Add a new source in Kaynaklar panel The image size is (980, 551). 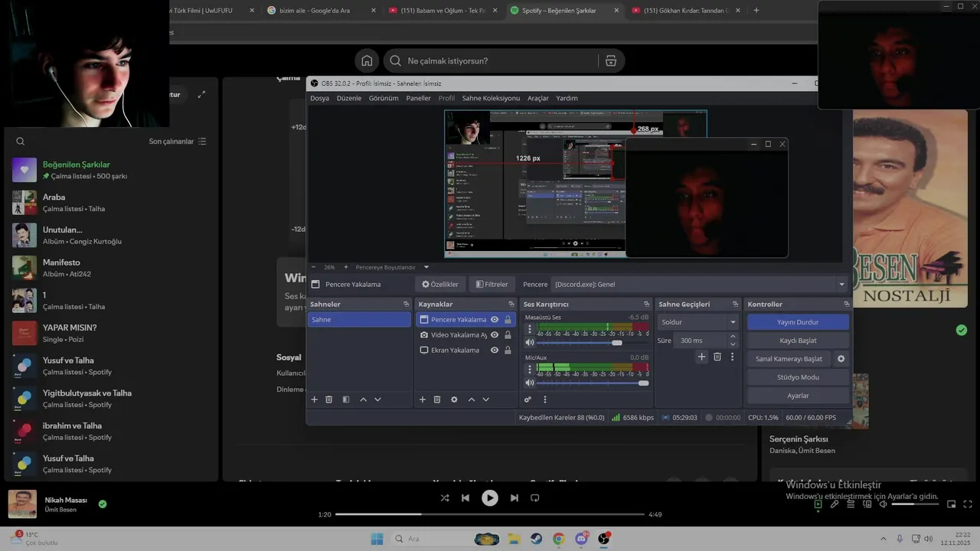pyautogui.click(x=422, y=399)
